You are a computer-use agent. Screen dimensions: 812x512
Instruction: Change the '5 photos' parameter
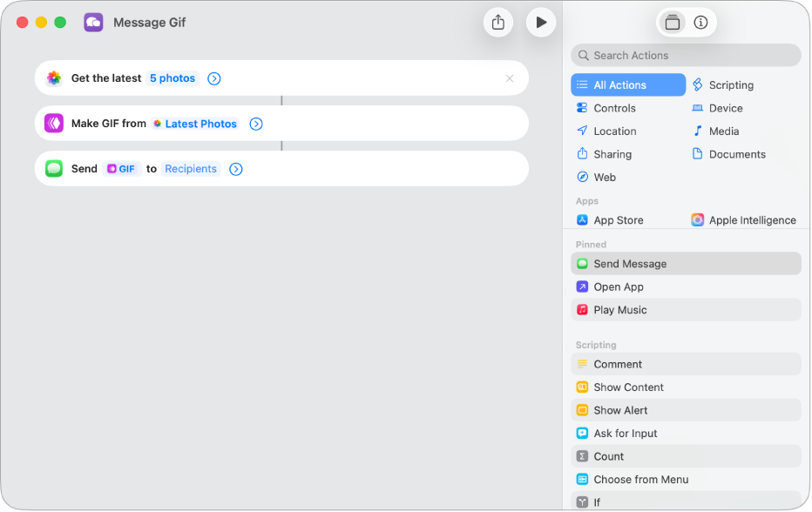tap(173, 78)
